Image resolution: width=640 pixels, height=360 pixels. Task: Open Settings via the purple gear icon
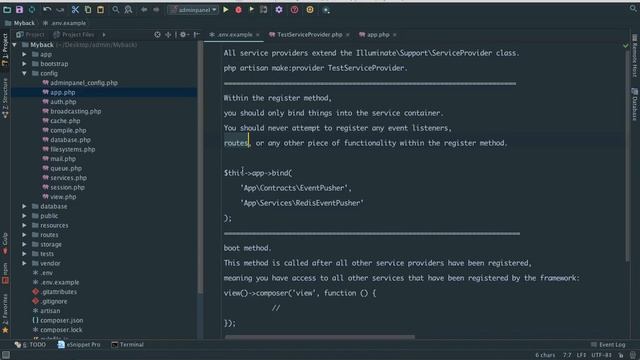tap(279, 10)
